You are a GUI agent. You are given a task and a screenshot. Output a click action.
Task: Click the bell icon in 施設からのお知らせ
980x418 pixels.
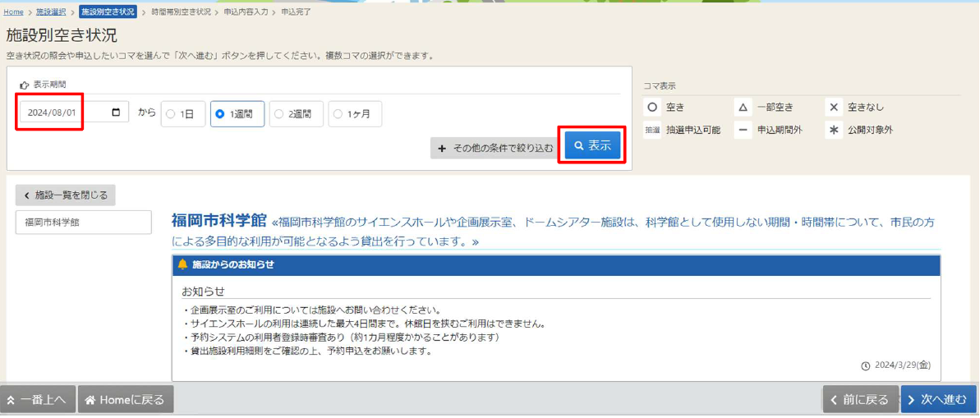point(182,264)
